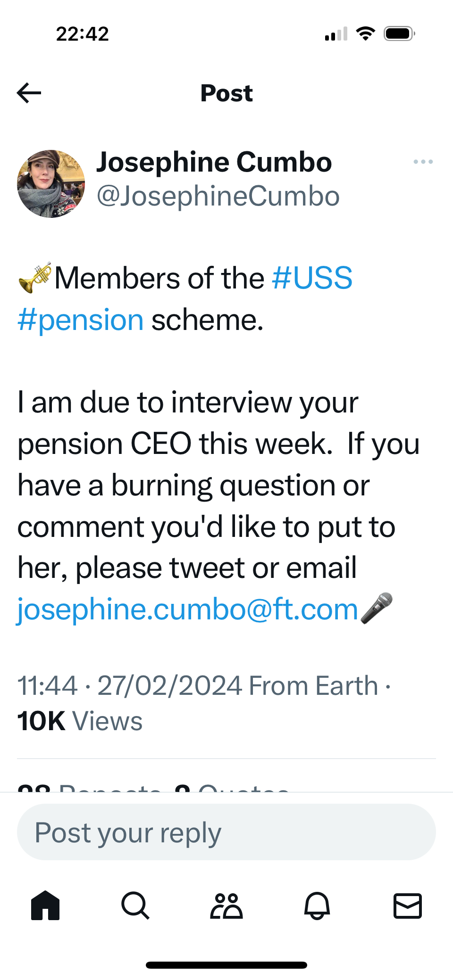The width and height of the screenshot is (453, 980).
Task: Tap the Wi-Fi status icon
Action: [x=365, y=34]
